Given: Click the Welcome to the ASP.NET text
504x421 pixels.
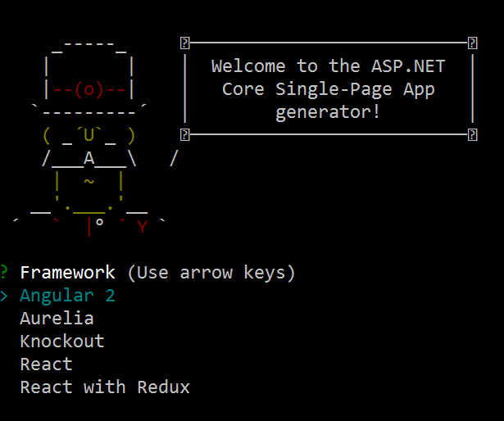Looking at the screenshot, I should click(x=328, y=66).
